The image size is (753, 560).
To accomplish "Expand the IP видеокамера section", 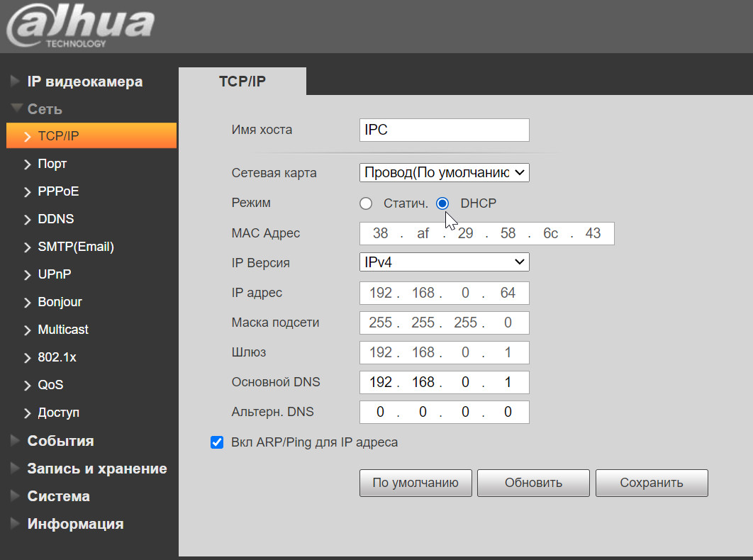I will [x=84, y=82].
